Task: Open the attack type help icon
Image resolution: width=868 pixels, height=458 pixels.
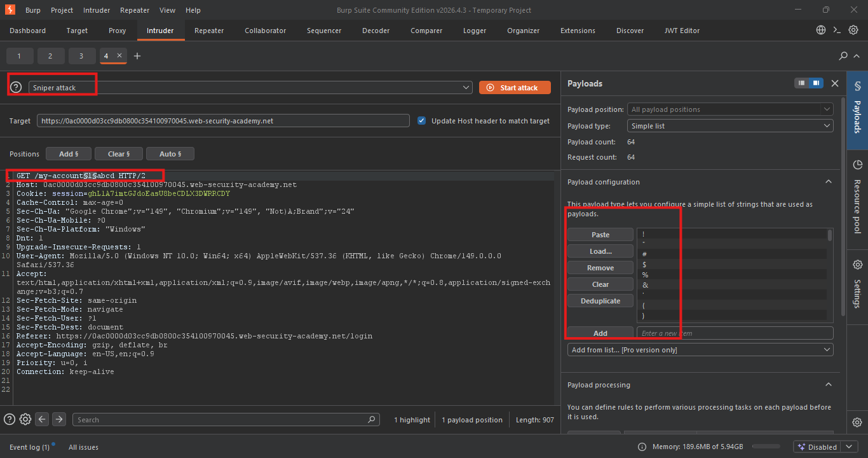Action: (16, 87)
